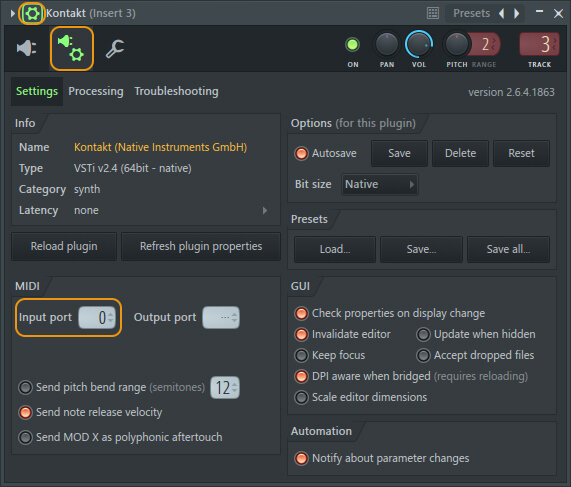Click the Load... preset button
Image resolution: width=571 pixels, height=487 pixels.
pyautogui.click(x=335, y=250)
